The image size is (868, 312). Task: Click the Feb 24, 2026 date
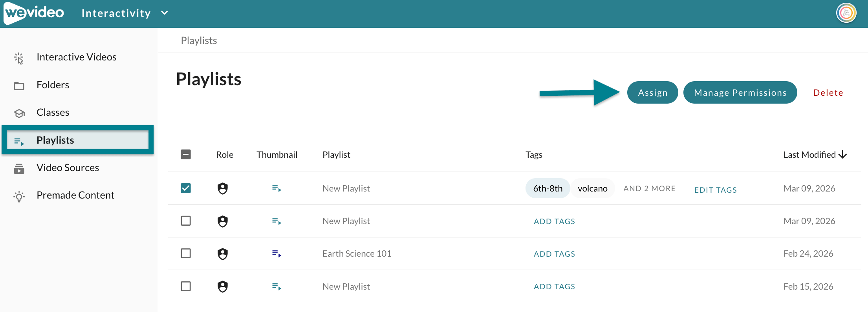(x=808, y=254)
